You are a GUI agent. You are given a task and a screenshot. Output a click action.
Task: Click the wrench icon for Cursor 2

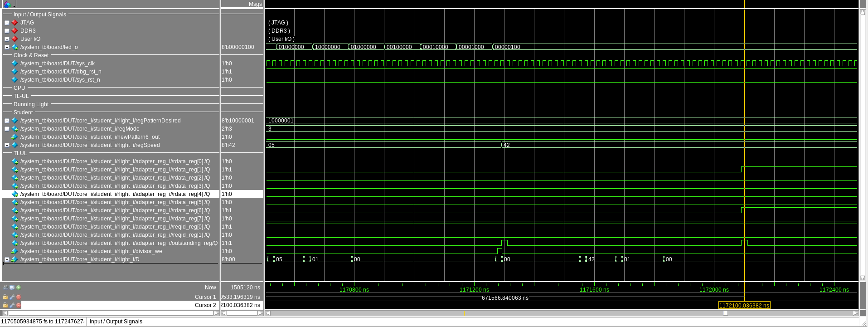(12, 305)
